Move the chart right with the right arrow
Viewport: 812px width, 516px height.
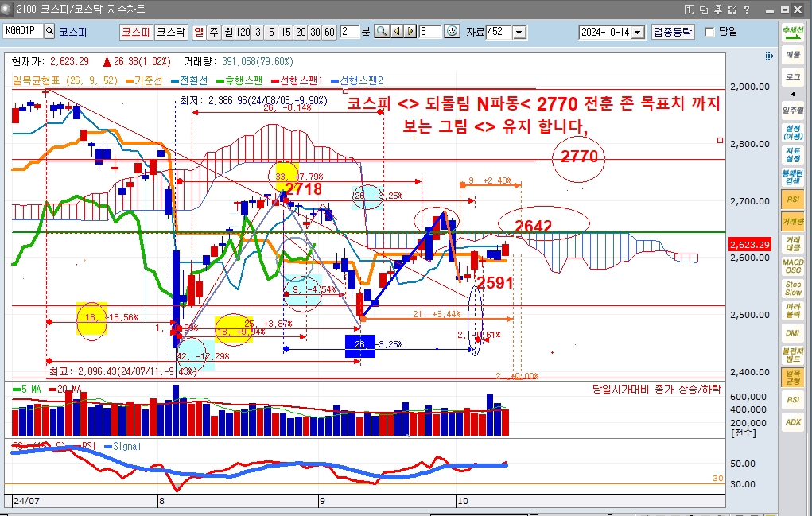(x=410, y=32)
